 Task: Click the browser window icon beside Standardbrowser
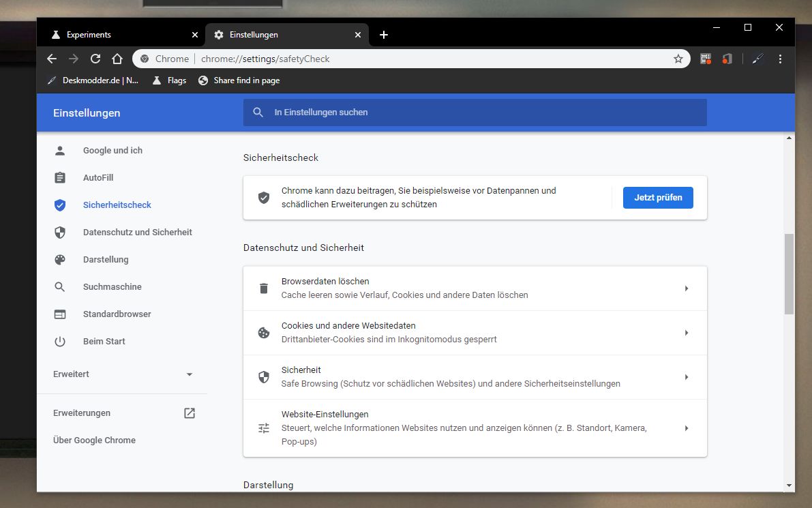60,314
